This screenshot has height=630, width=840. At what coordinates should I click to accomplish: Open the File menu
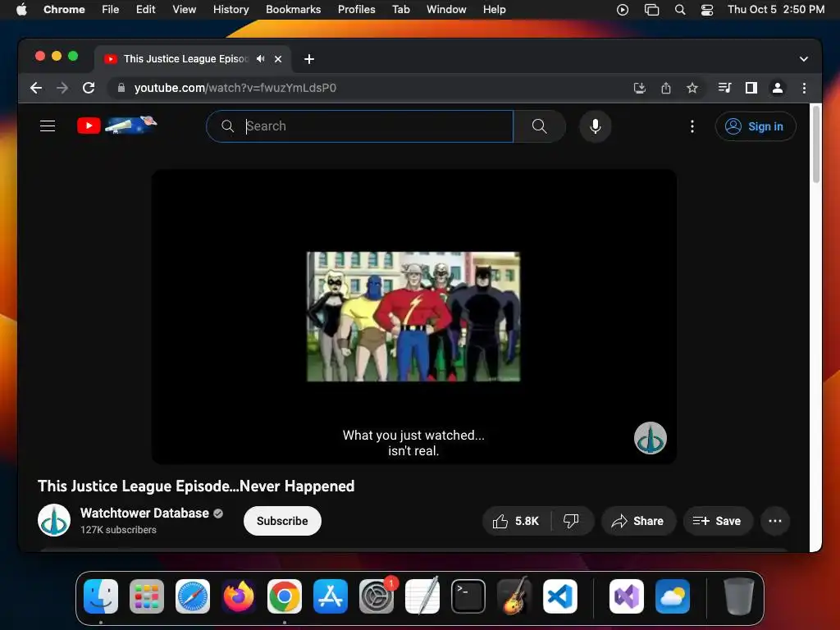[x=111, y=9]
